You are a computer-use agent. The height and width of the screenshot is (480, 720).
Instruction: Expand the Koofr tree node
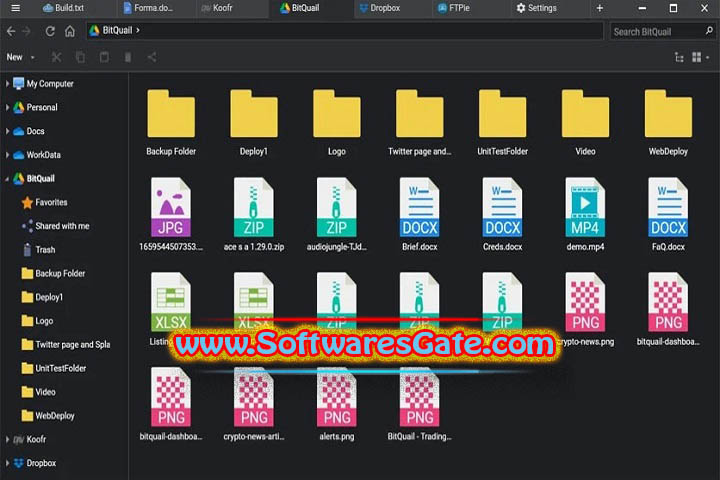click(x=7, y=439)
